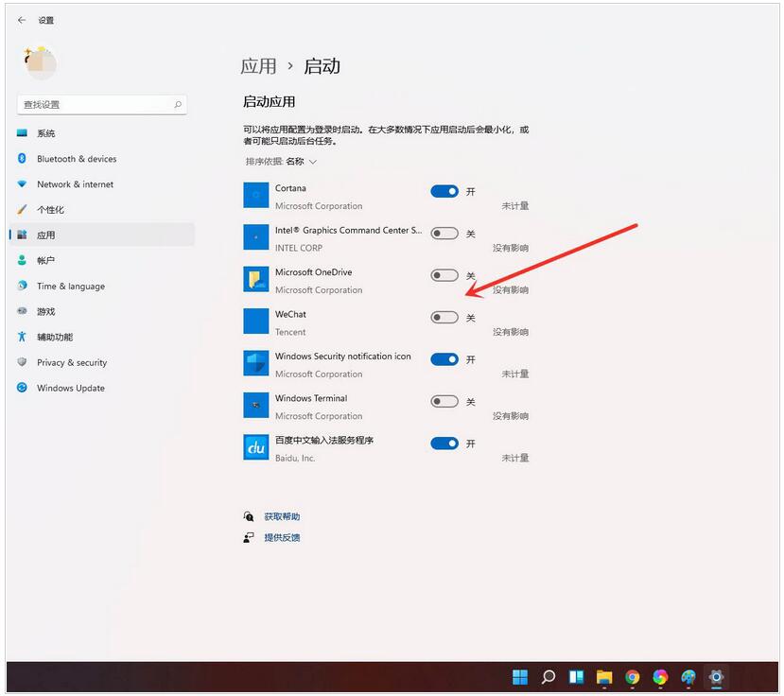Click the game controller icon
The width and height of the screenshot is (784, 696).
click(x=22, y=311)
